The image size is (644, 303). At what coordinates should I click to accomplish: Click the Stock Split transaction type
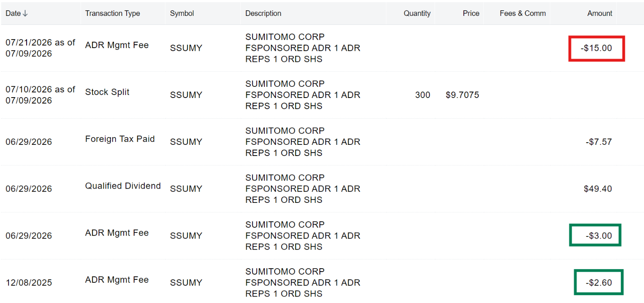pyautogui.click(x=107, y=92)
